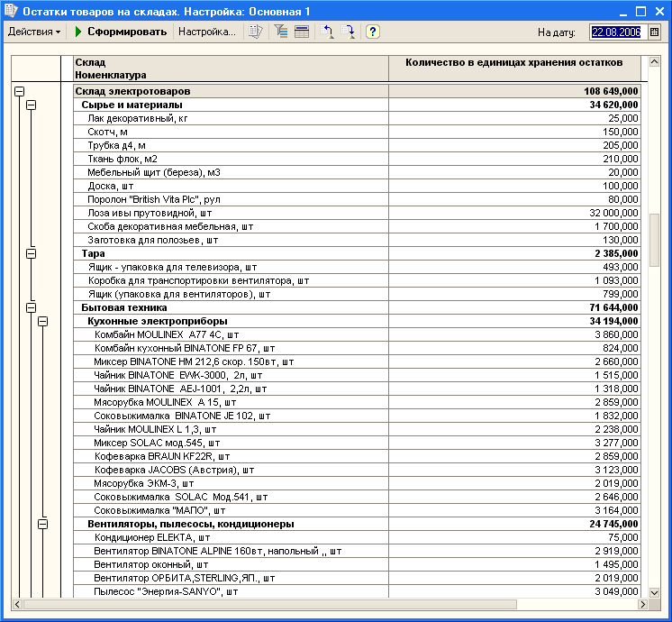Click the horizontal scrollbar right arrow
This screenshot has height=622, width=672.
(642, 604)
